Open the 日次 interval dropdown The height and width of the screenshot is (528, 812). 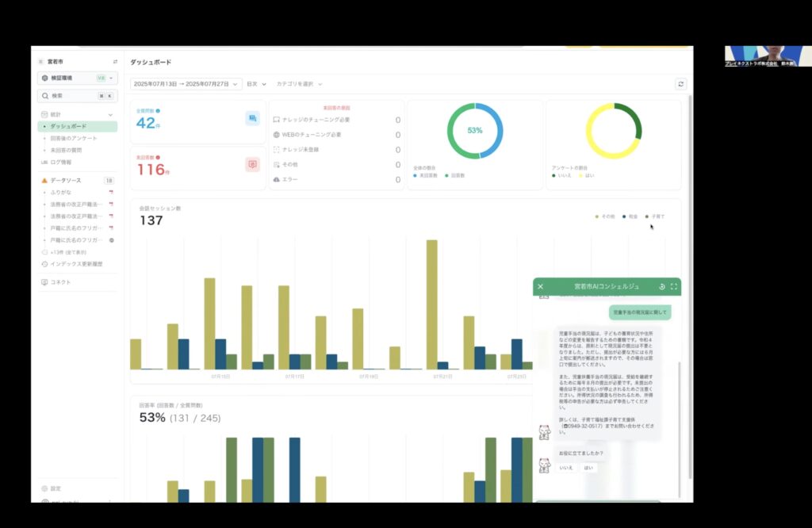click(x=256, y=84)
